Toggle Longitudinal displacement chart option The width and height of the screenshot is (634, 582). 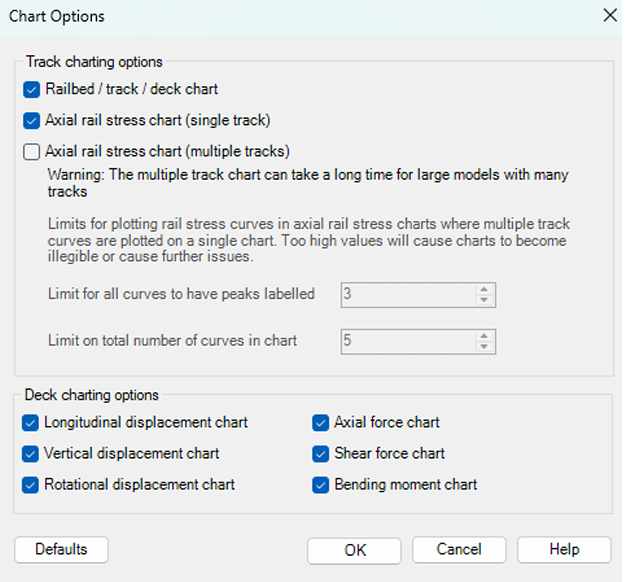(x=31, y=422)
